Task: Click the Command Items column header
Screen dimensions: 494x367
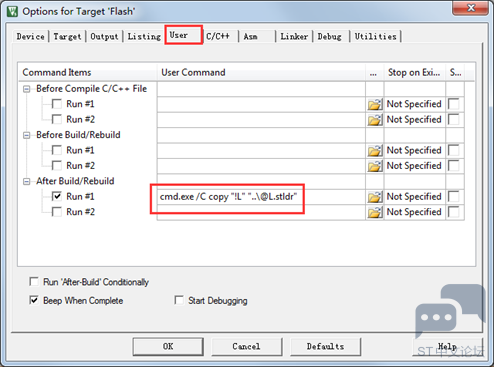Action: [88, 72]
